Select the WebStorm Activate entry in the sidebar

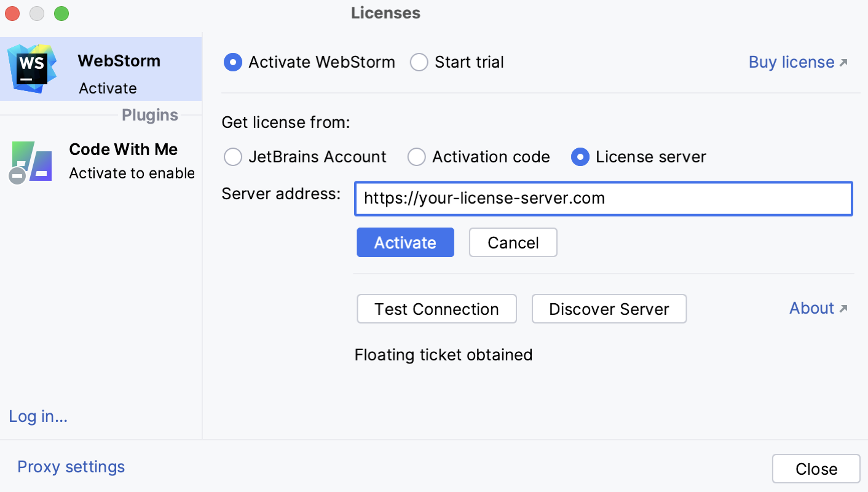point(101,69)
